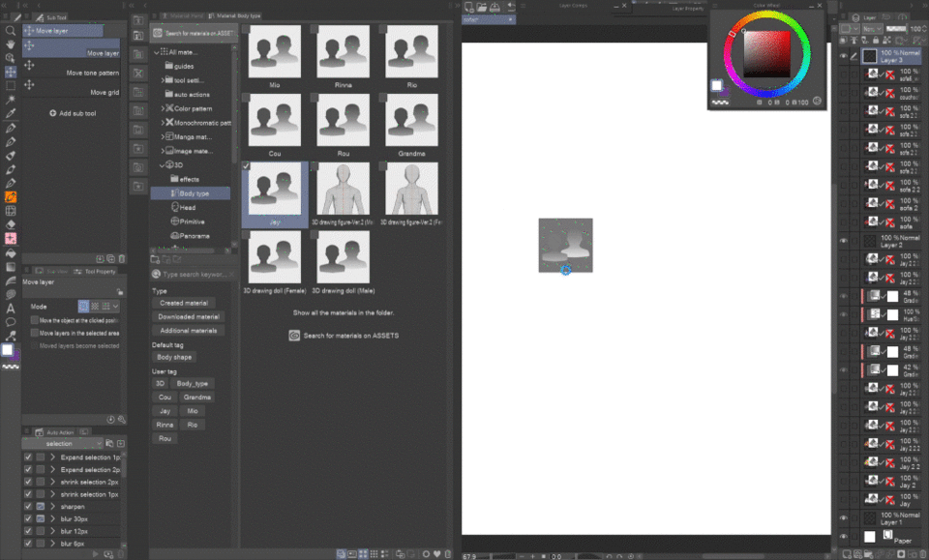Screen dimensions: 929x560
Task: Toggle checkbox for 'sharpen' action
Action: point(28,507)
